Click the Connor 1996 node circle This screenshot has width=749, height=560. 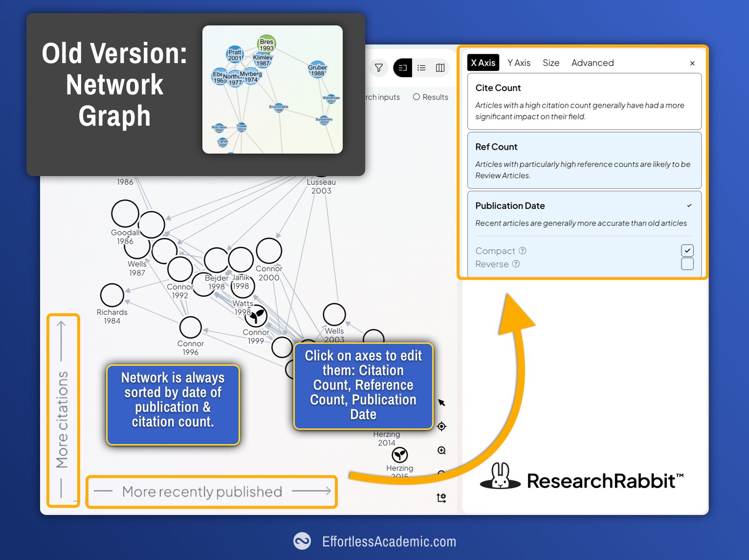[x=191, y=327]
